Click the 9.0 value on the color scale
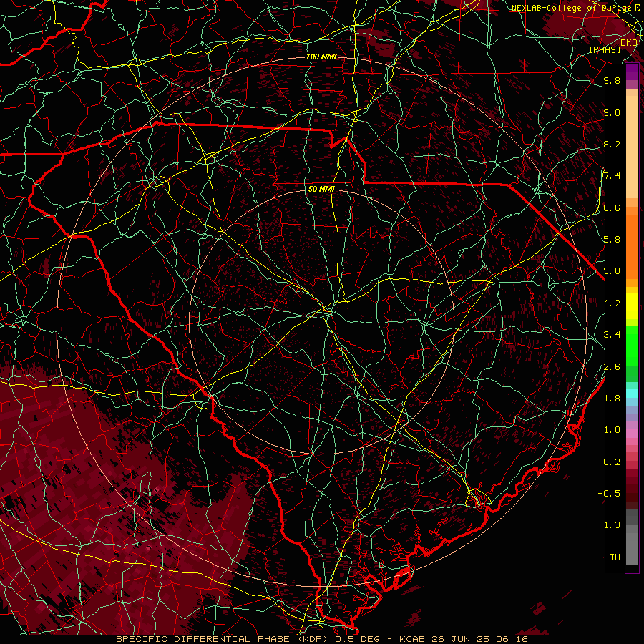This screenshot has height=644, width=644. [612, 113]
